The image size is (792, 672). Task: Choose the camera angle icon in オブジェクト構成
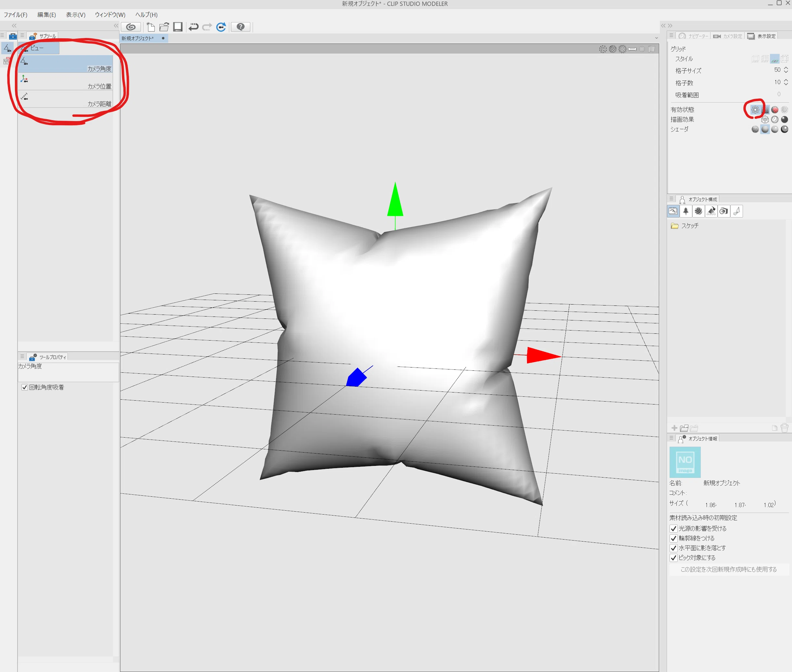[x=724, y=211]
